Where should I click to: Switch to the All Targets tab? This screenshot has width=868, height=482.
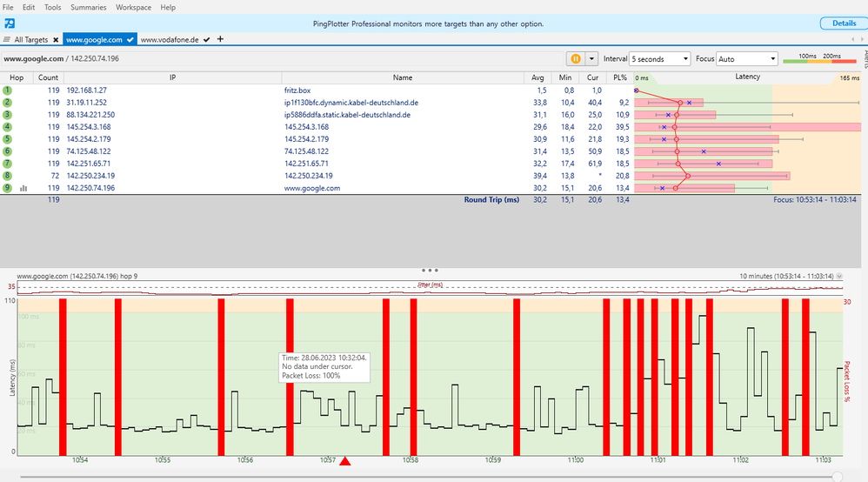(x=31, y=39)
